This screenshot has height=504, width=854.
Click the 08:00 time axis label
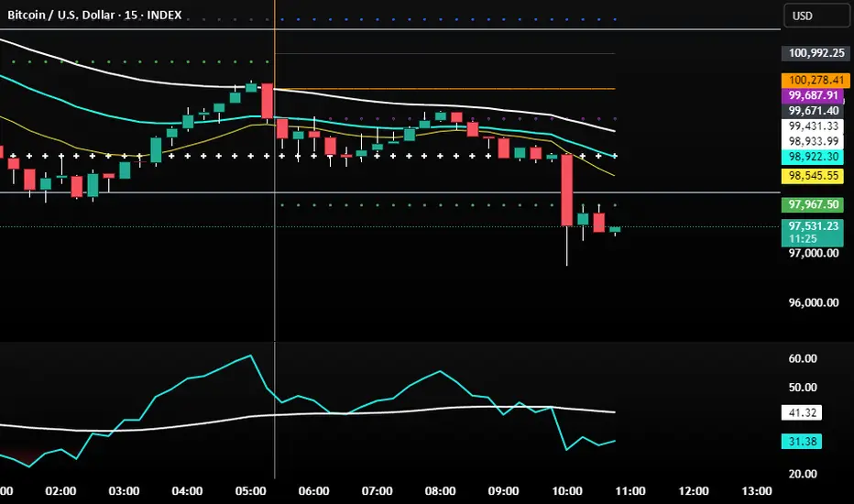[x=440, y=491]
